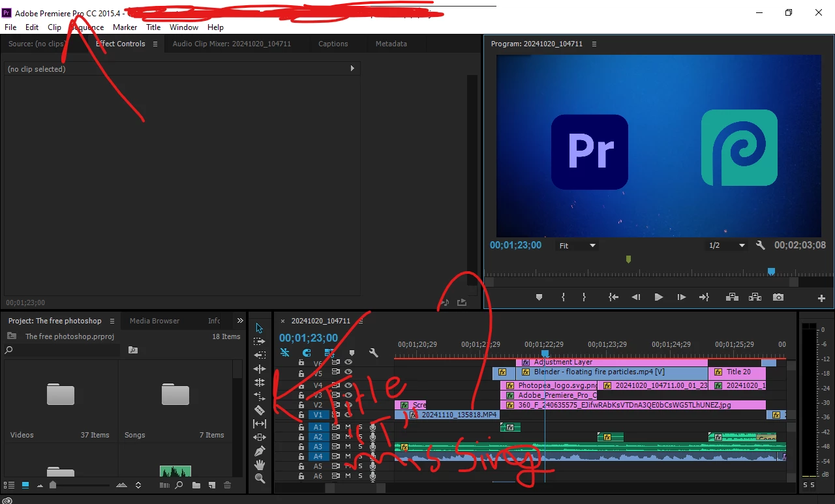Create New Bin in Project panel
Screen dimensions: 835x504
pos(196,485)
